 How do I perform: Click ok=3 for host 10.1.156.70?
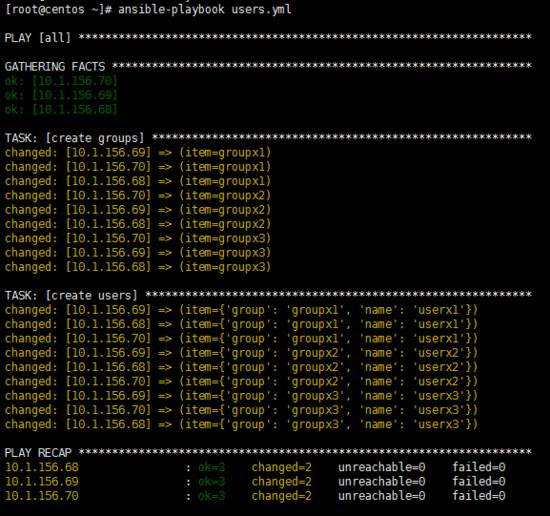coord(212,496)
